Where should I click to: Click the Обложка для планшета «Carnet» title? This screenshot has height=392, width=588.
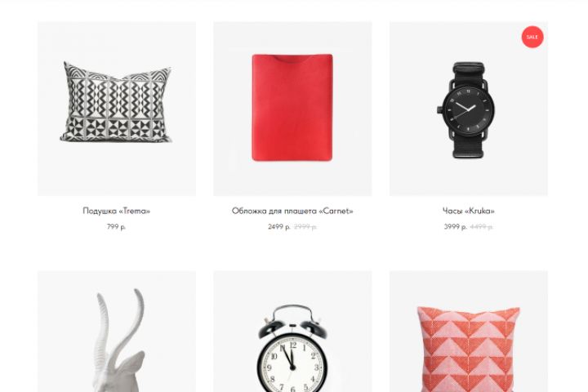(292, 211)
